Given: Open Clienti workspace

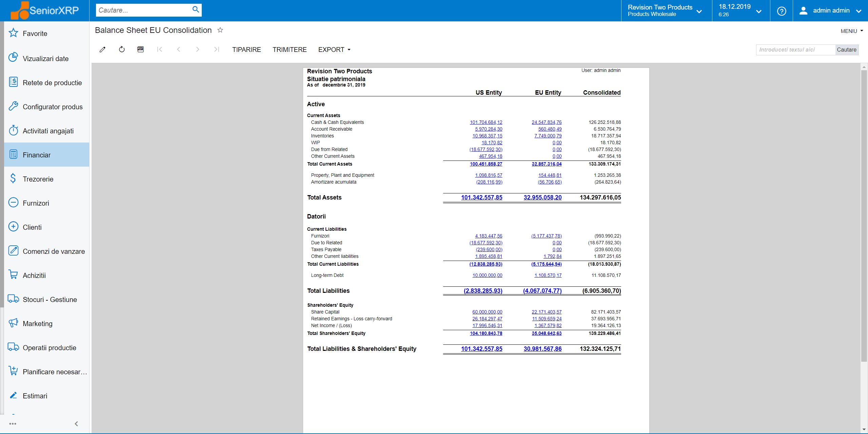Looking at the screenshot, I should point(46,227).
